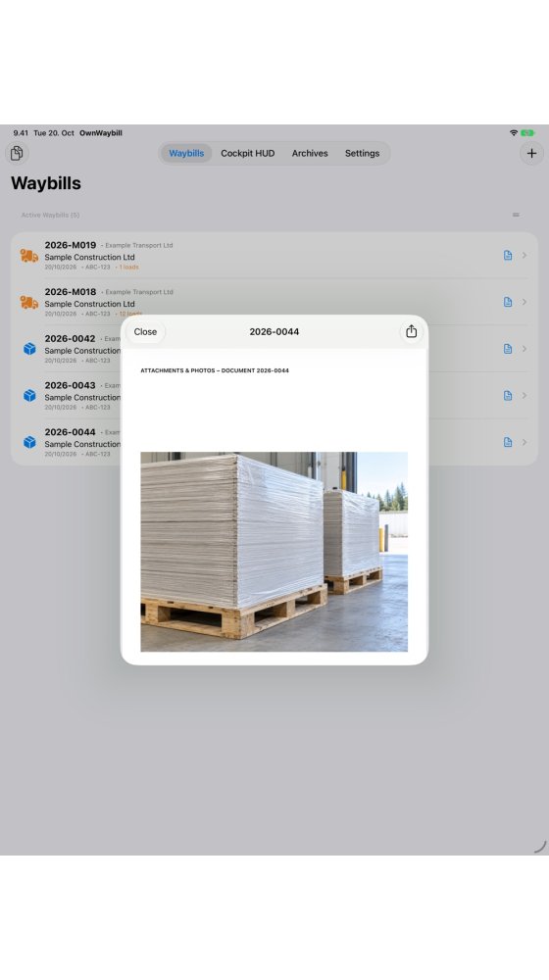The height and width of the screenshot is (980, 549).
Task: Open the list options icon beside Active Waybills
Action: point(516,215)
